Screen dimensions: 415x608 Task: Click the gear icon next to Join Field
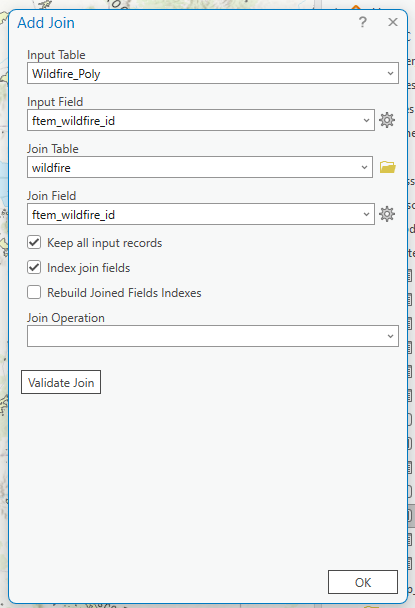pos(387,214)
